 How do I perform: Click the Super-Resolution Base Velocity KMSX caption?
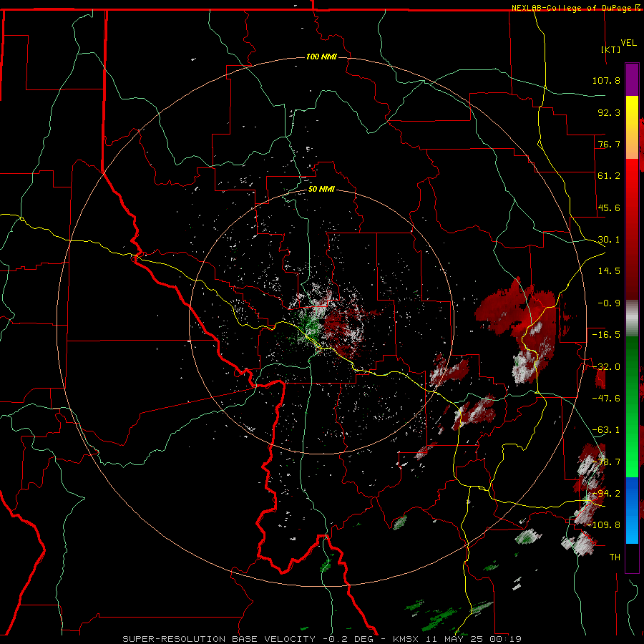322,639
